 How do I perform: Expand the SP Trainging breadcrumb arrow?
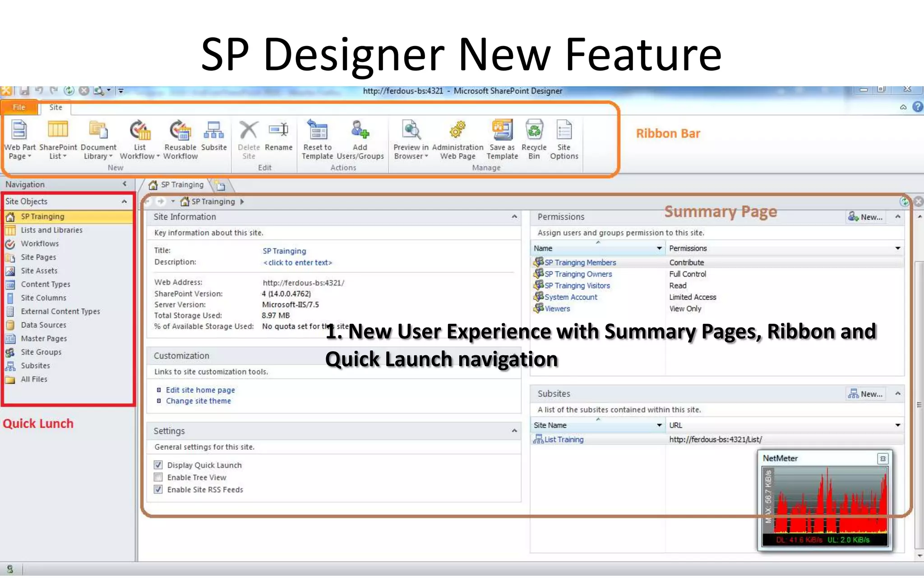[242, 202]
